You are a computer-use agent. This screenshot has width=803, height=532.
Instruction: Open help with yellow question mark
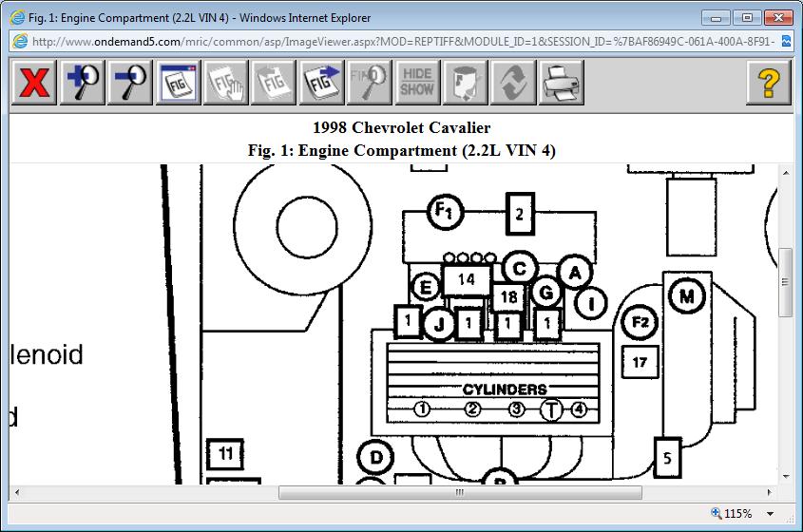tap(769, 83)
